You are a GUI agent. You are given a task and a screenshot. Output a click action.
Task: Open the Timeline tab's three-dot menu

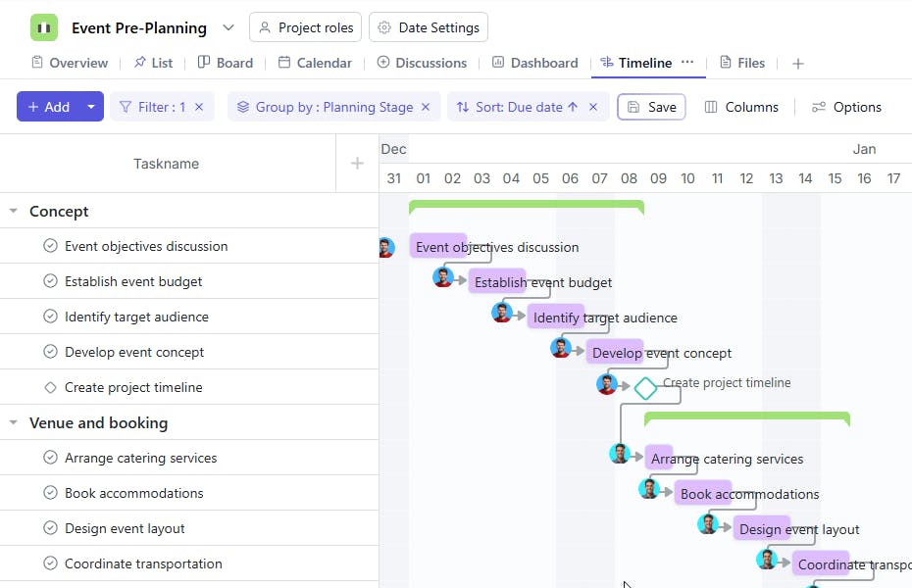pyautogui.click(x=687, y=62)
